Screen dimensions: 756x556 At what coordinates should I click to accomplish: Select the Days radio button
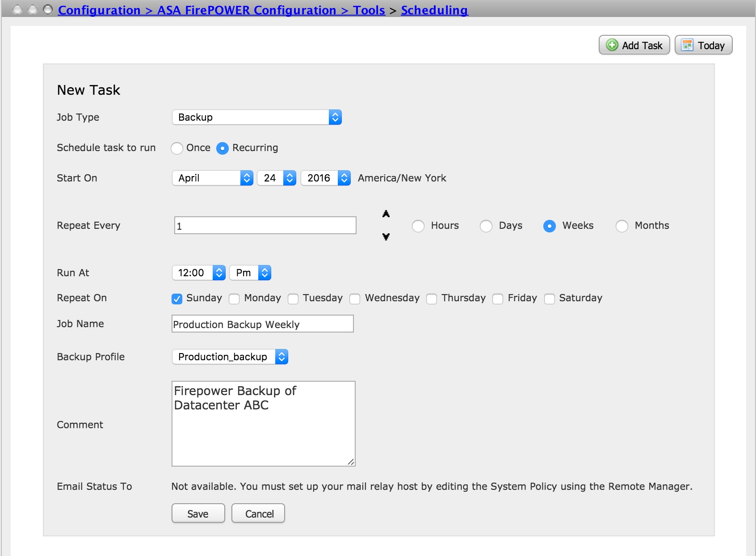[x=486, y=226]
